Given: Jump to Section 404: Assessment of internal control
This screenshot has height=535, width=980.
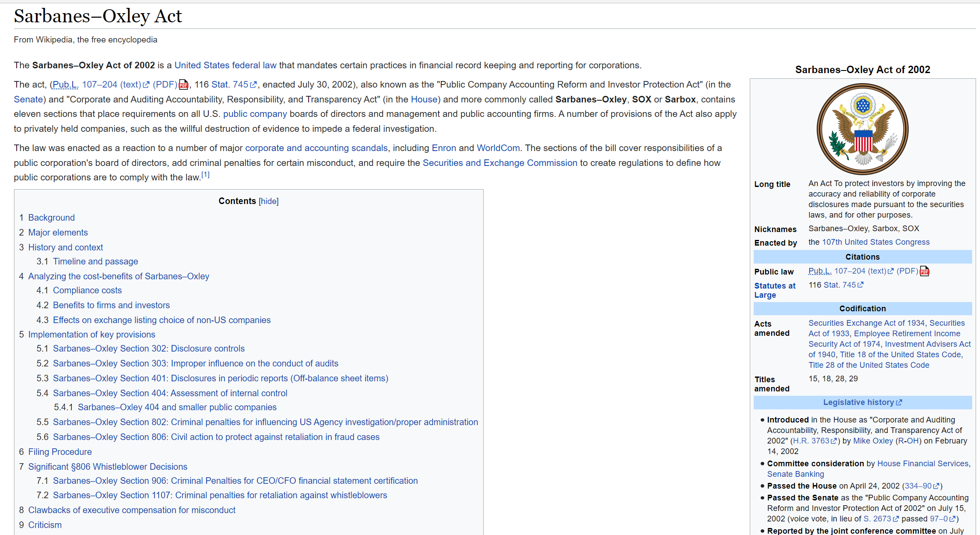Looking at the screenshot, I should pos(170,393).
